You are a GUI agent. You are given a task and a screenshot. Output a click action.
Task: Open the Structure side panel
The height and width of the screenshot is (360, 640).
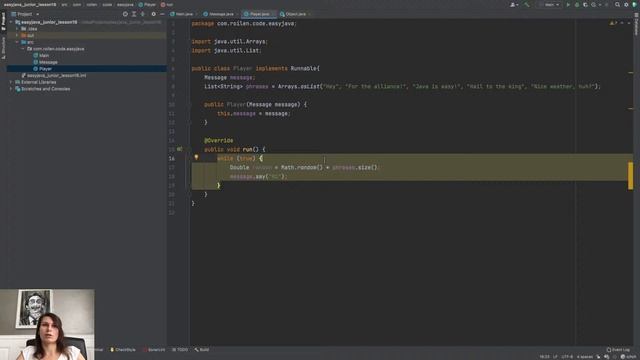click(3, 48)
